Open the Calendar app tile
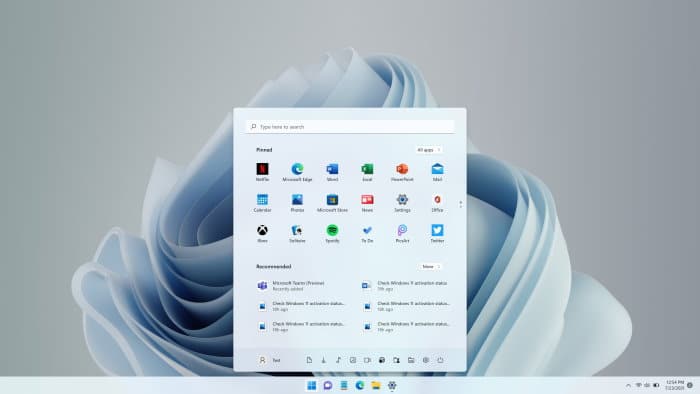This screenshot has height=394, width=700. coord(262,203)
